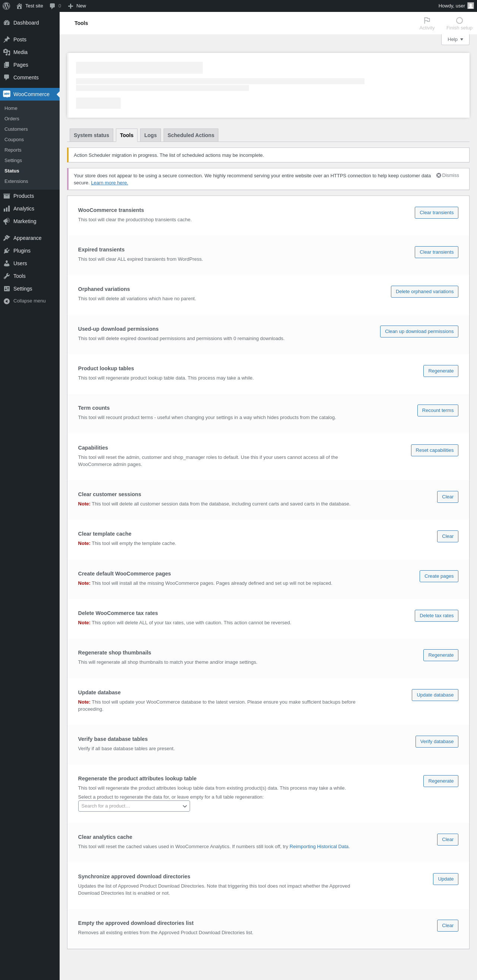This screenshot has height=980, width=477.
Task: Open the New content menu in admin bar
Action: [77, 6]
